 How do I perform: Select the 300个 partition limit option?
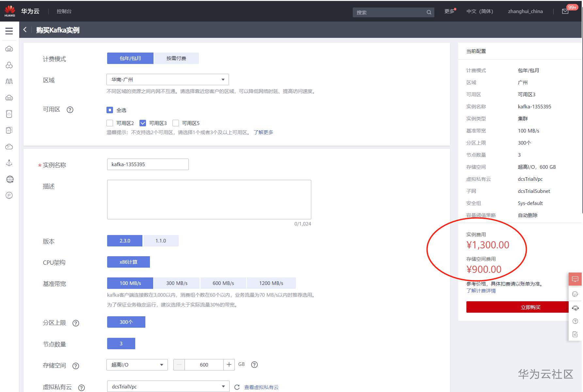[126, 322]
